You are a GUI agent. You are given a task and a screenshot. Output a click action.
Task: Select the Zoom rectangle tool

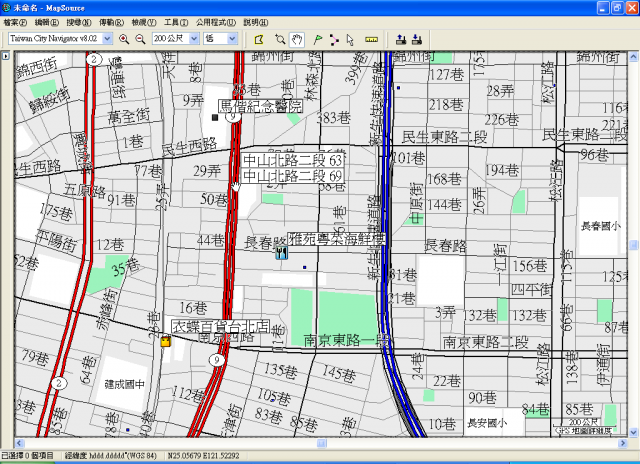(280, 40)
